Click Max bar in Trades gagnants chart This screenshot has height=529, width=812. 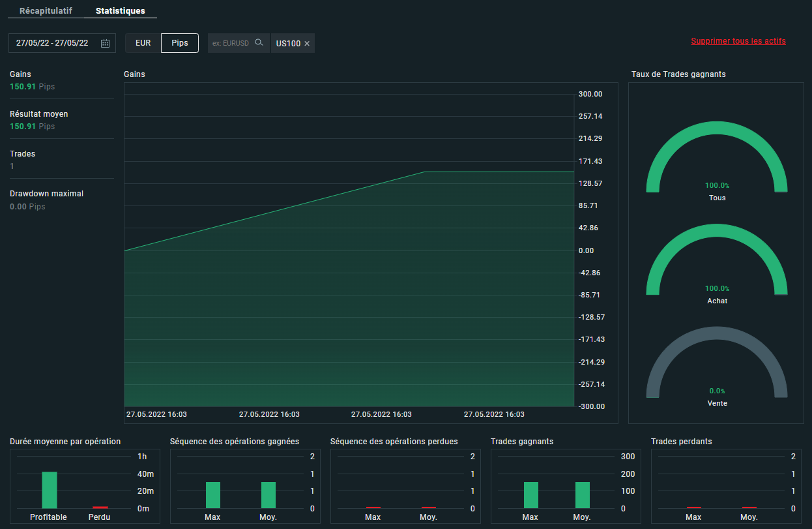(x=530, y=495)
